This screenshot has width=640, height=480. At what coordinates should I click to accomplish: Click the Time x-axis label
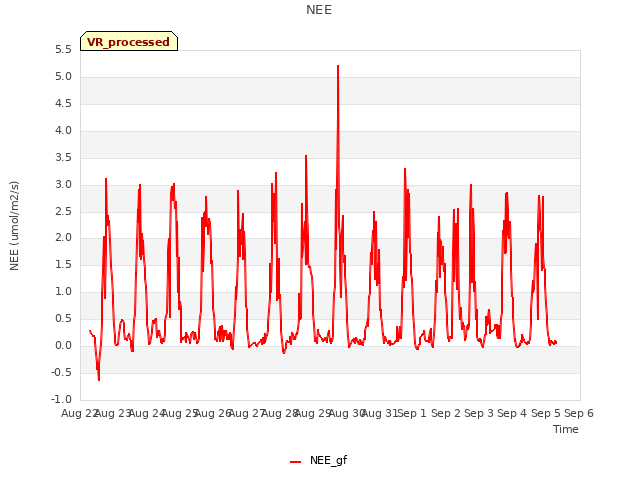pos(565,429)
